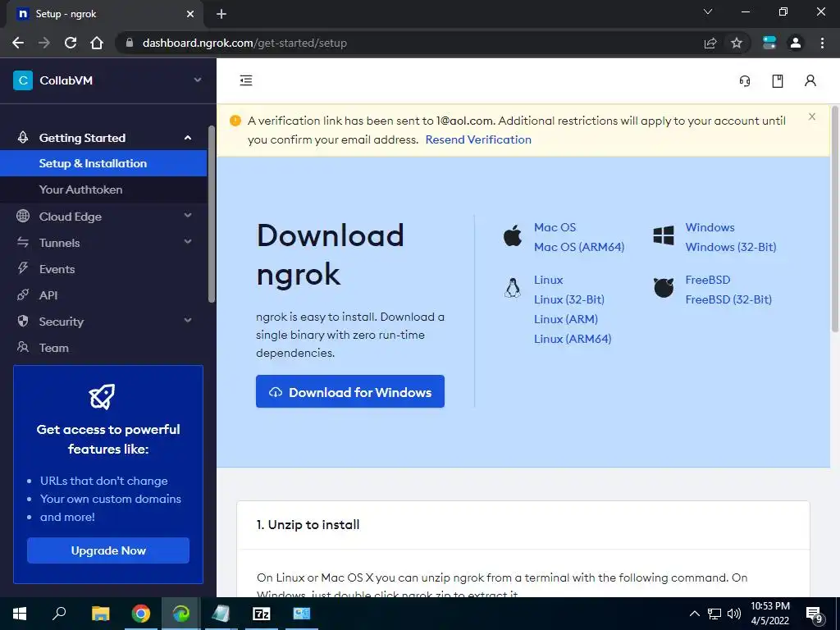This screenshot has height=630, width=840.
Task: Open the tab search dropdown chevron
Action: tap(708, 11)
